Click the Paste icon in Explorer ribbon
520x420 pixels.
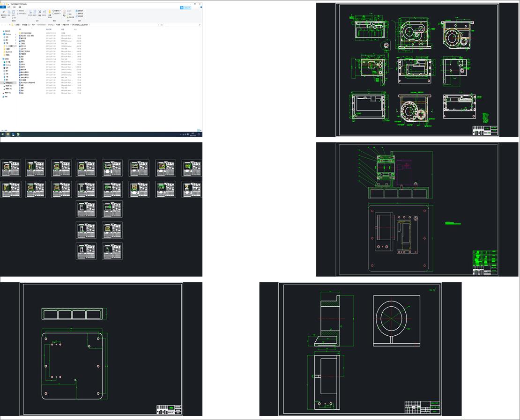pyautogui.click(x=13, y=12)
